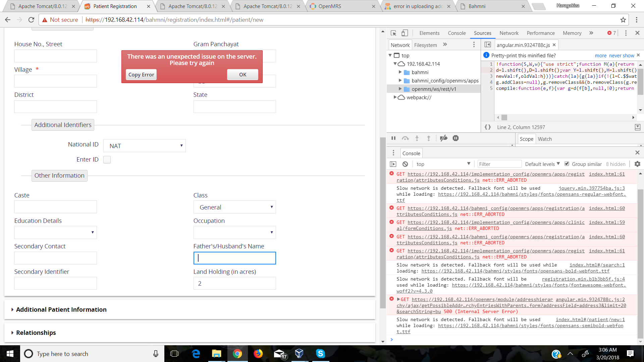The height and width of the screenshot is (362, 644).
Task: Open console settings gear icon
Action: [x=637, y=164]
